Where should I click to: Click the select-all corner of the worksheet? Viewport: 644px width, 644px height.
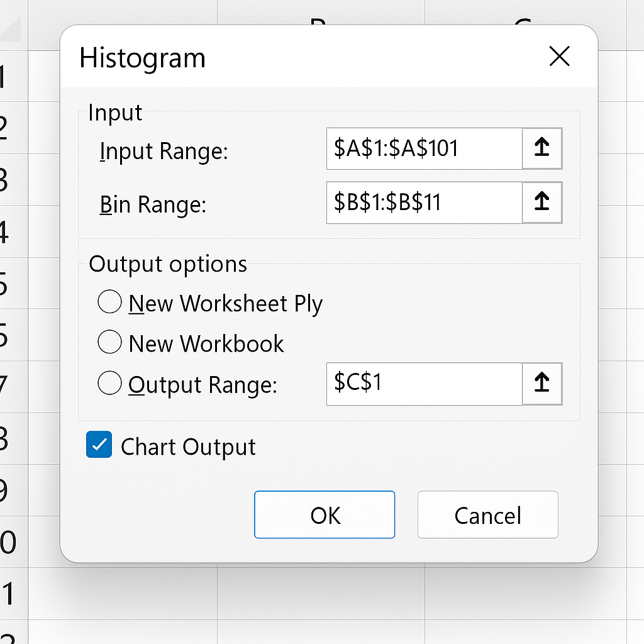(x=11, y=25)
